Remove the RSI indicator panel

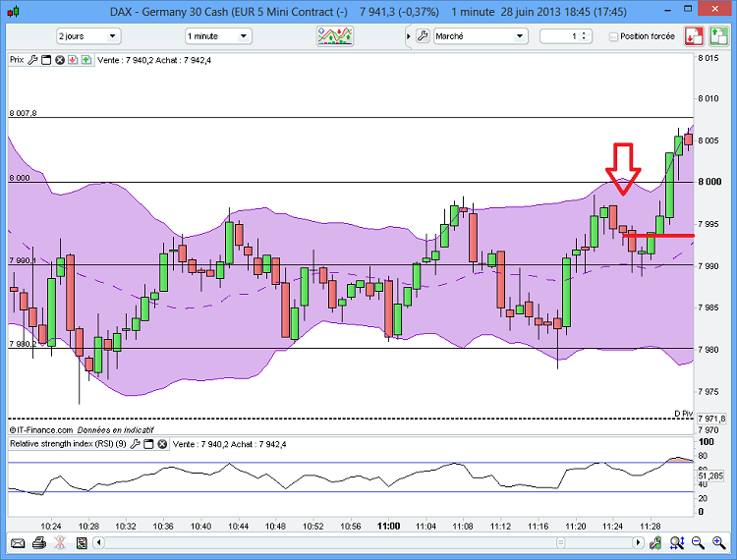pyautogui.click(x=162, y=444)
